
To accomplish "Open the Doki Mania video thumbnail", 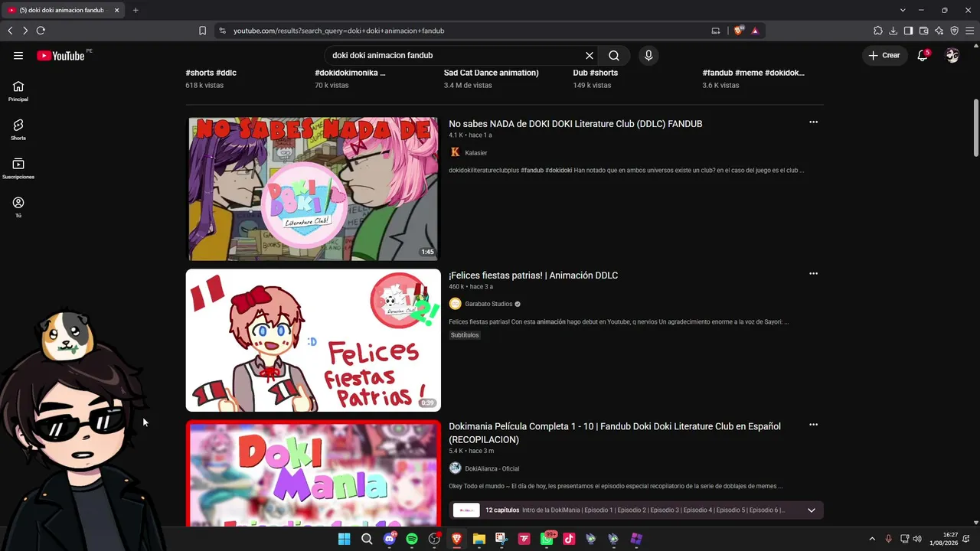I will click(313, 473).
